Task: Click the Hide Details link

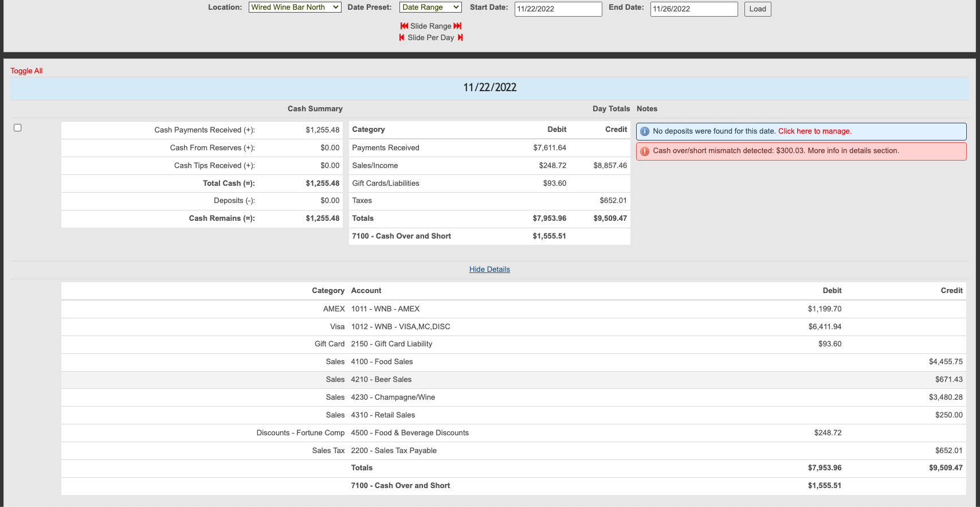Action: coord(489,270)
